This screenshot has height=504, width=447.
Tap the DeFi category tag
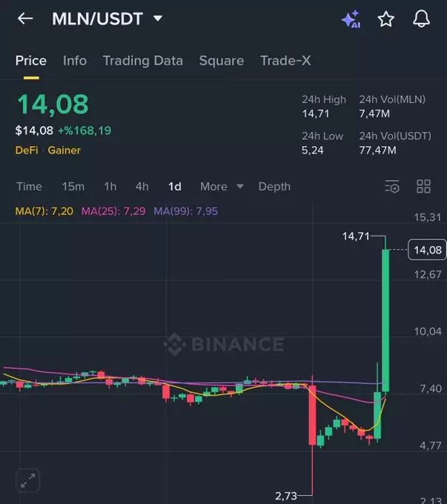coord(27,150)
